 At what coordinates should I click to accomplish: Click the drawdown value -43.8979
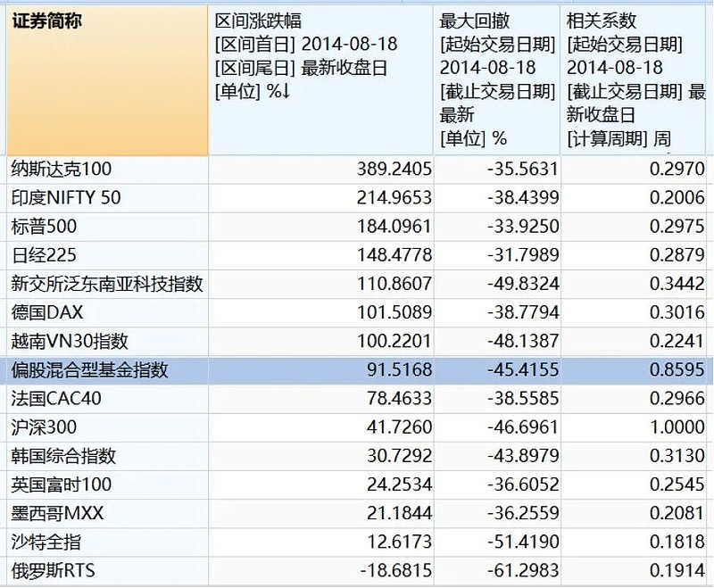point(523,456)
